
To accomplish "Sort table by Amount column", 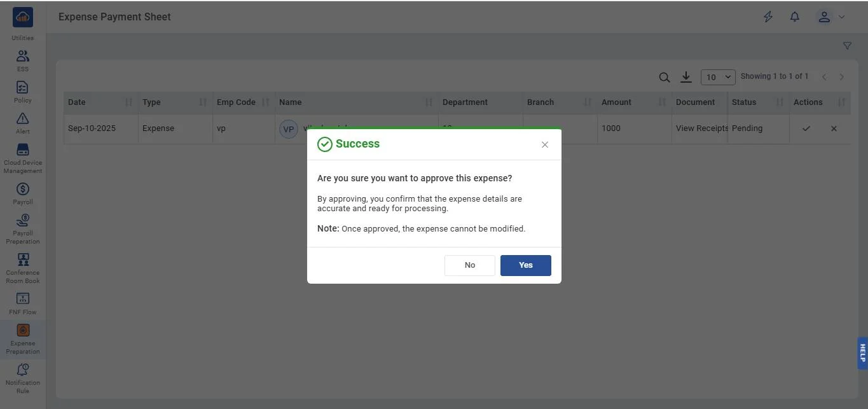I will click(x=662, y=102).
